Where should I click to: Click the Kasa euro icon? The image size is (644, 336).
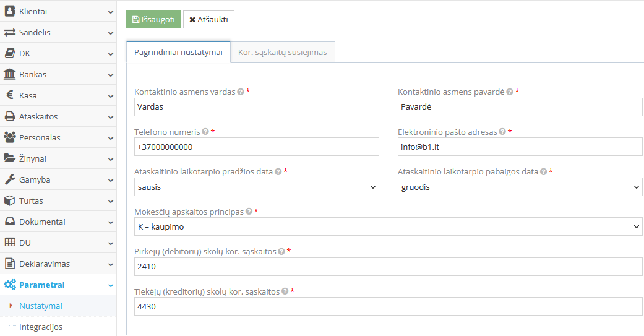tap(10, 95)
